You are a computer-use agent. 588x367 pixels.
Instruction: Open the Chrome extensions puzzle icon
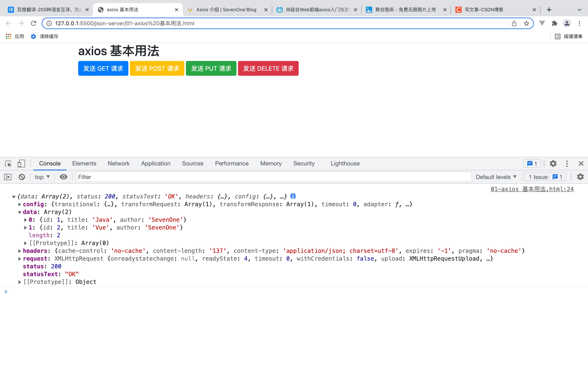click(x=555, y=23)
